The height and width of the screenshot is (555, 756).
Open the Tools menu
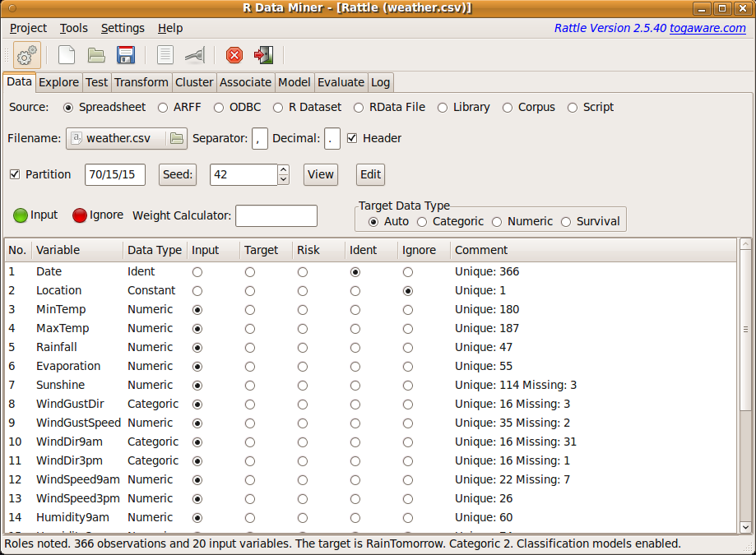(73, 27)
